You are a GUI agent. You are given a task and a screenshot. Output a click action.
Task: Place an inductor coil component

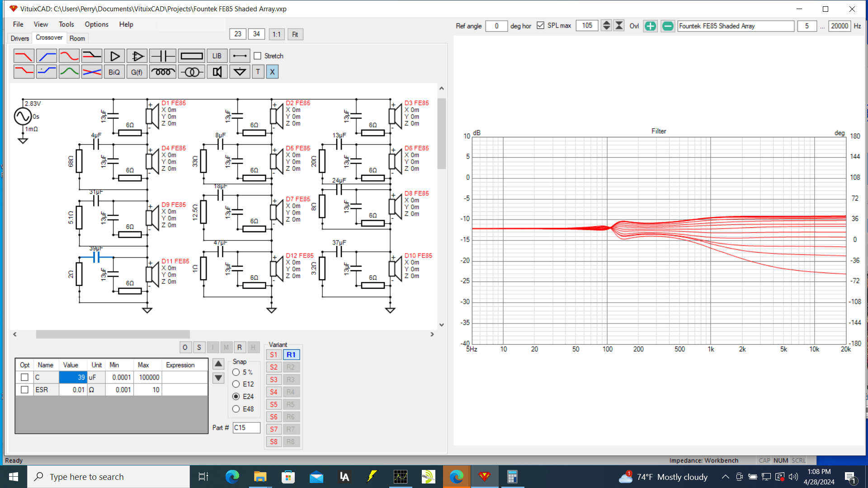click(163, 72)
